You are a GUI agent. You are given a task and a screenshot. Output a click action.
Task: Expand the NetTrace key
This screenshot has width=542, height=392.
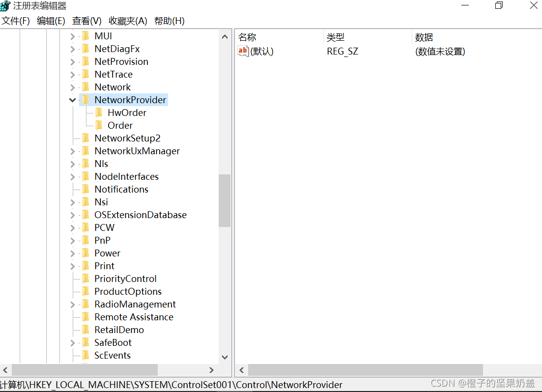click(x=72, y=75)
